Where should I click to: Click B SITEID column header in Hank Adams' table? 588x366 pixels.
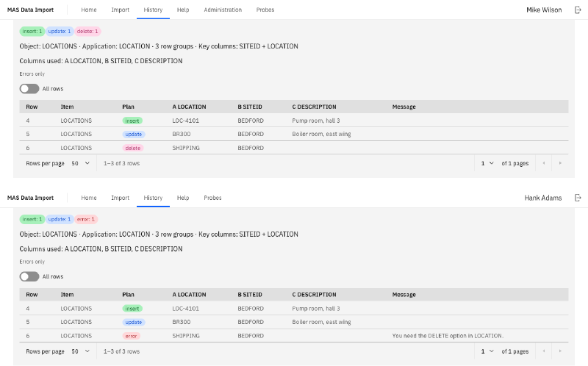249,295
